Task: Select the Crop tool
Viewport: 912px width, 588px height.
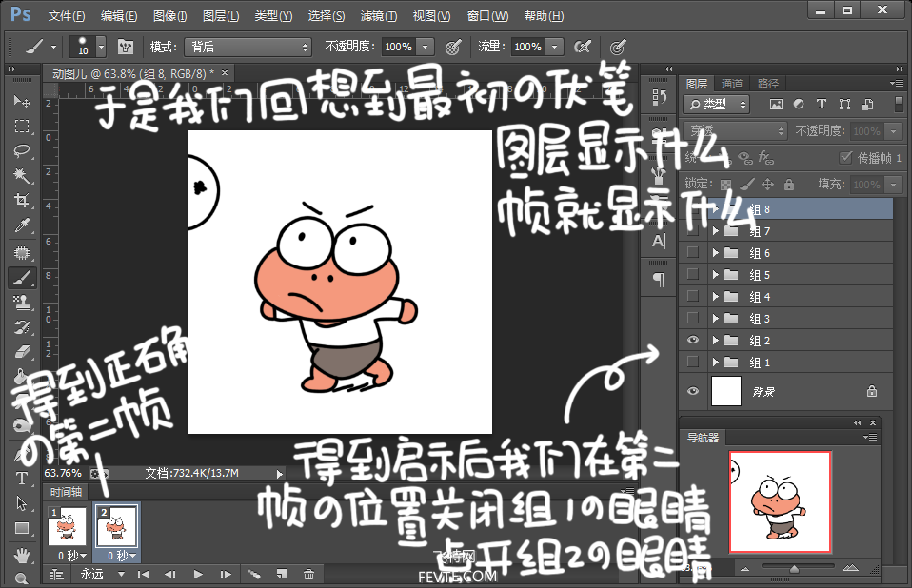Action: (22, 201)
